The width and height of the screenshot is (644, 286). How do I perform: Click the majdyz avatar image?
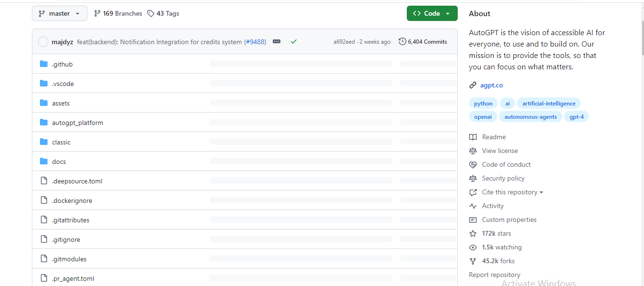[x=43, y=42]
